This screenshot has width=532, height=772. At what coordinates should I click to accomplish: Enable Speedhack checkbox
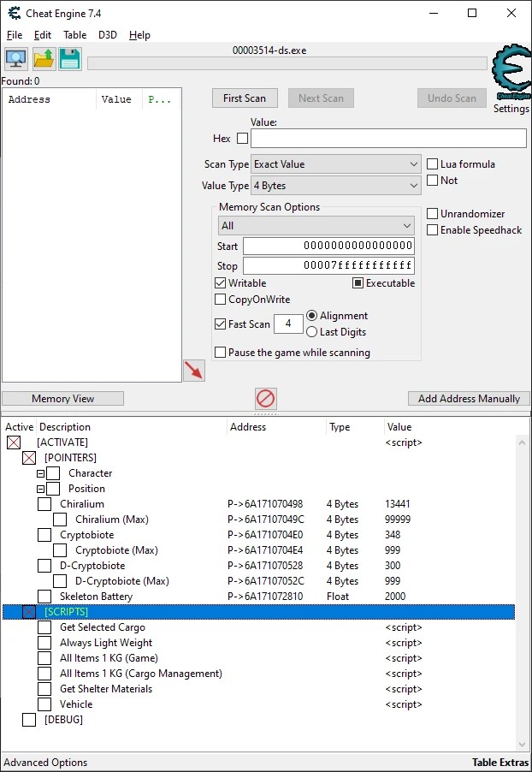coord(432,230)
